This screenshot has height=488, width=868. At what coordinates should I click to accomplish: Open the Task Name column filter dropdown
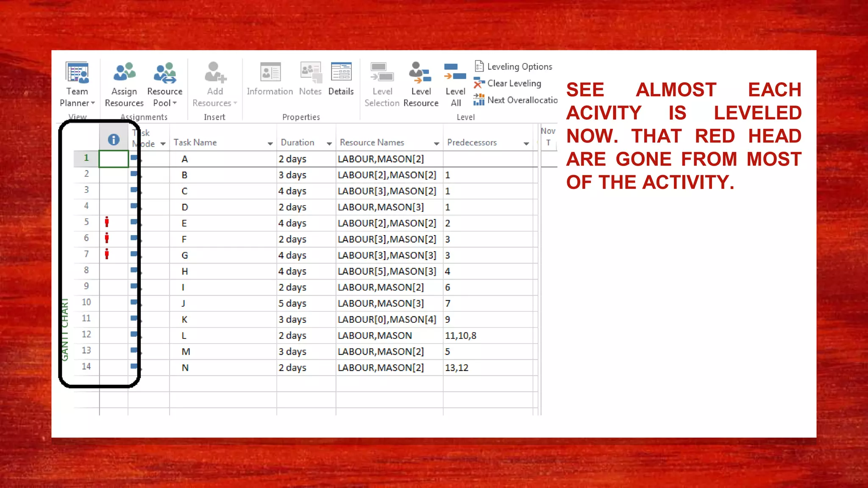(x=270, y=144)
